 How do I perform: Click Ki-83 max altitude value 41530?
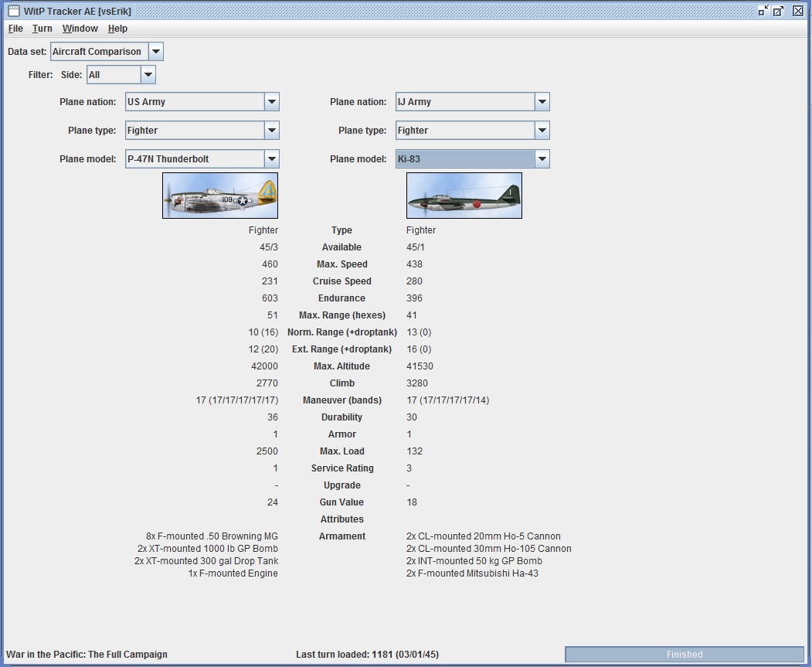click(x=420, y=366)
